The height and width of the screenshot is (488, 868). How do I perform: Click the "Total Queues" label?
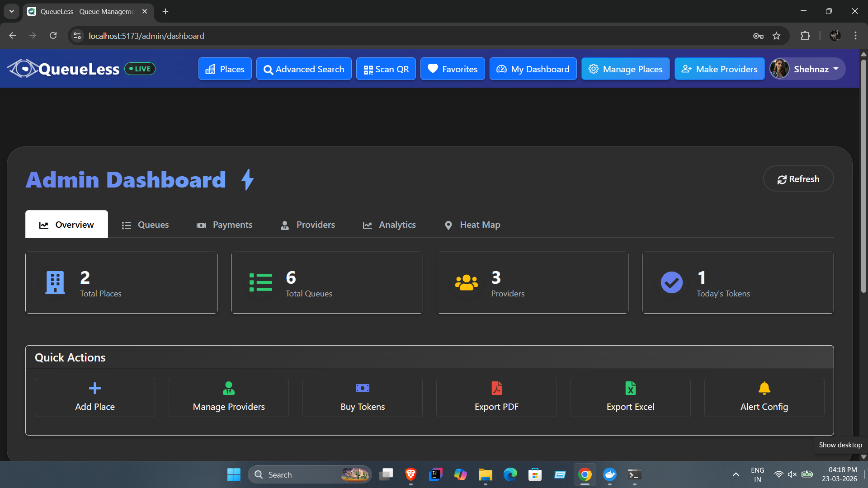309,294
